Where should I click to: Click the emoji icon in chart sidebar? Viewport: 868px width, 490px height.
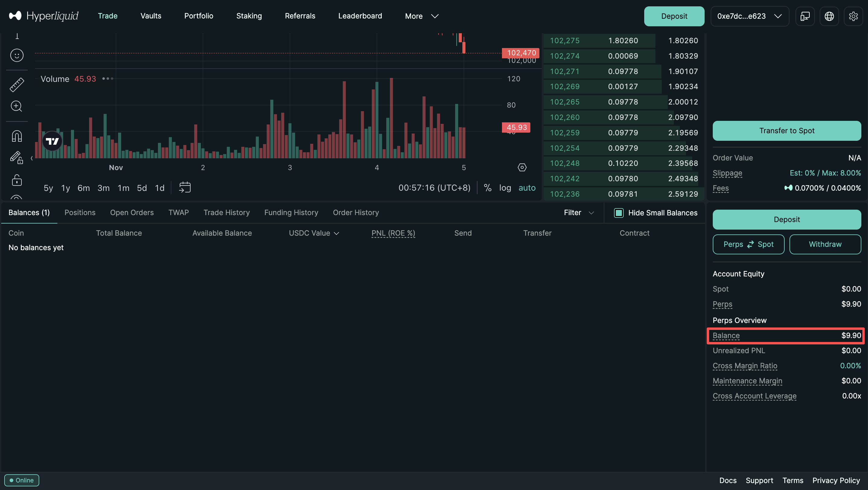coord(17,55)
